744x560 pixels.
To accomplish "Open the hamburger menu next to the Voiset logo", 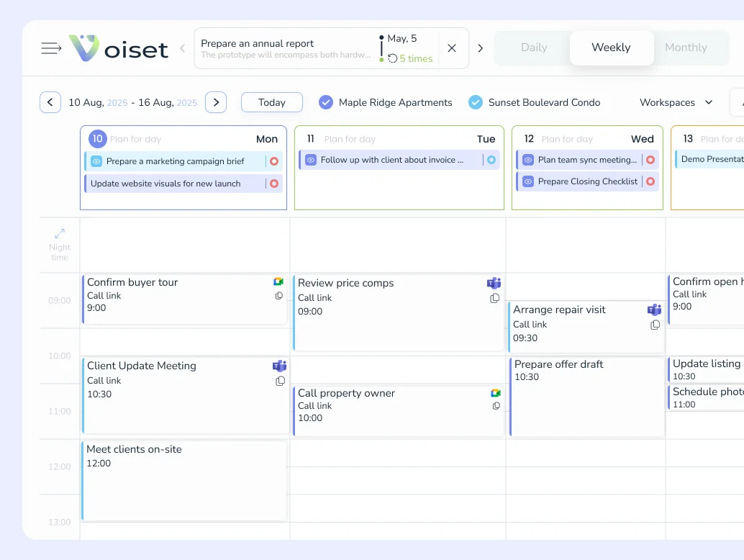I will (50, 48).
